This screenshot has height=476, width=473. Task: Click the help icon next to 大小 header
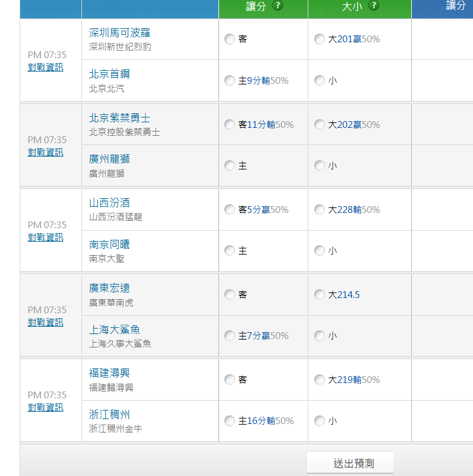374,6
